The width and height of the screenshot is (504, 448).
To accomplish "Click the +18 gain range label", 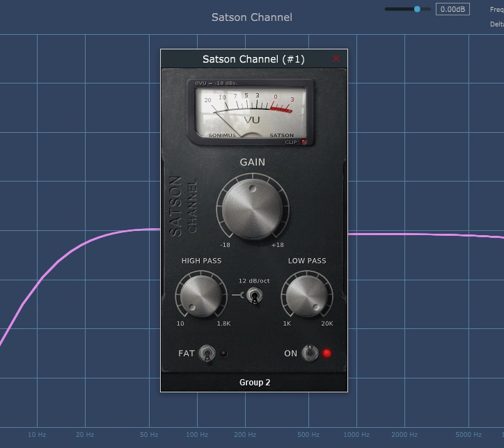I will 278,245.
